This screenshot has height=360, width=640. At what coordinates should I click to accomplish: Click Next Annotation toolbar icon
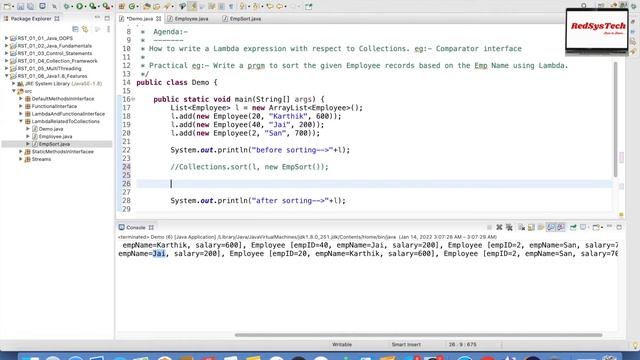click(x=243, y=6)
